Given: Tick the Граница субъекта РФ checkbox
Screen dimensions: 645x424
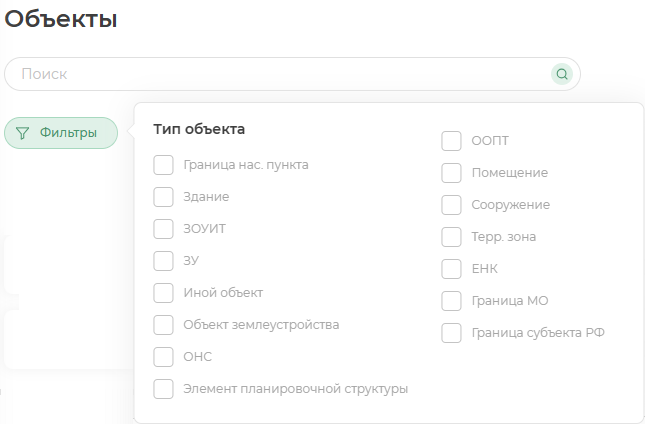Looking at the screenshot, I should click(x=451, y=333).
